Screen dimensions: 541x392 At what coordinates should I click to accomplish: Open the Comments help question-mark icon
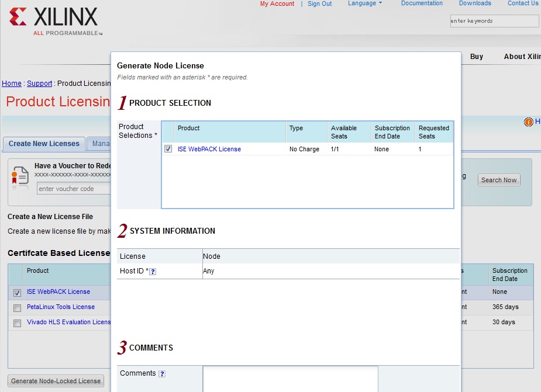(162, 374)
